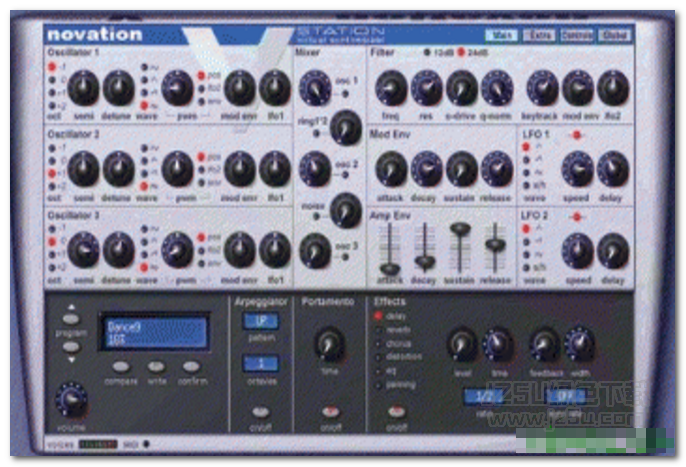Viewport: 686px width, 467px height.
Task: Click the Mod Env sustain knob
Action: (x=462, y=169)
